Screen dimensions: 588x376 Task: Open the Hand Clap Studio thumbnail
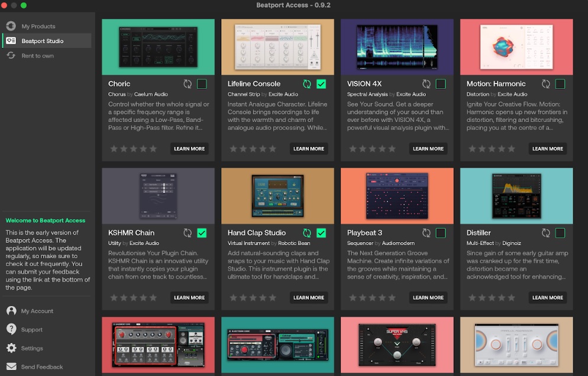tap(277, 196)
